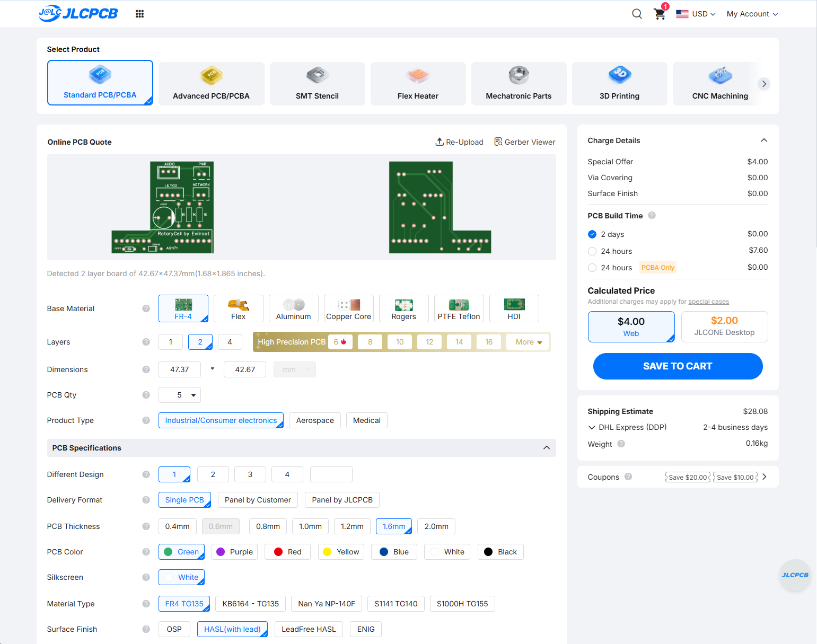Screen dimensions: 817x644
Task: Expand the Coupons arrow
Action: (x=765, y=477)
